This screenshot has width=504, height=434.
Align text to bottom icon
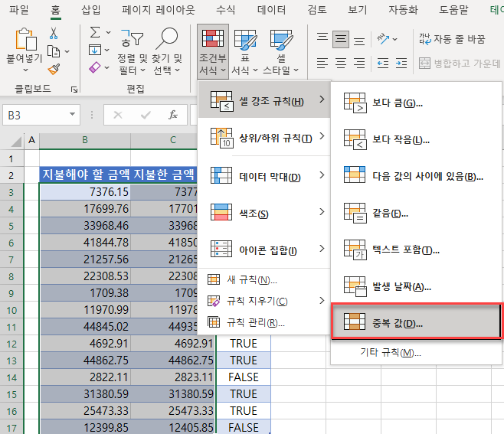pos(359,40)
